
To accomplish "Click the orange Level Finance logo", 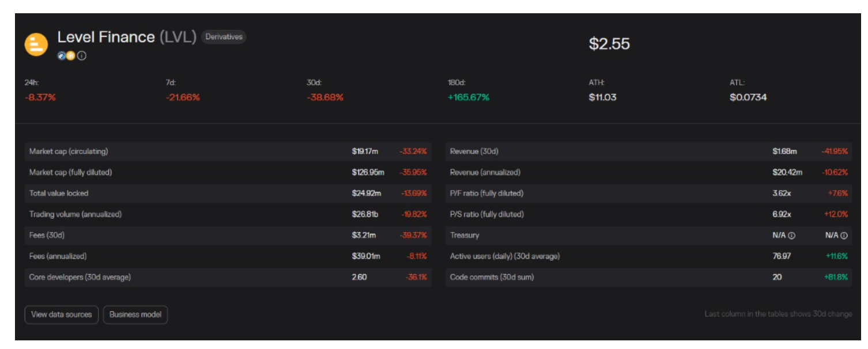I will pyautogui.click(x=36, y=44).
